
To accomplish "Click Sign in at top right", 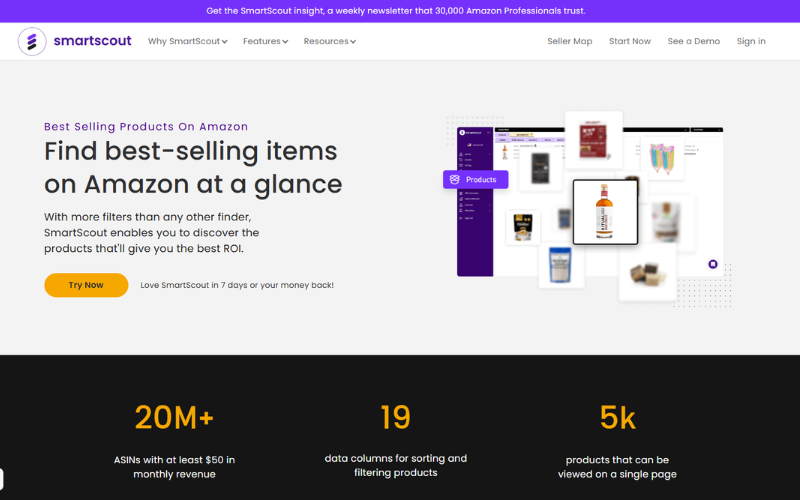I will [x=751, y=41].
